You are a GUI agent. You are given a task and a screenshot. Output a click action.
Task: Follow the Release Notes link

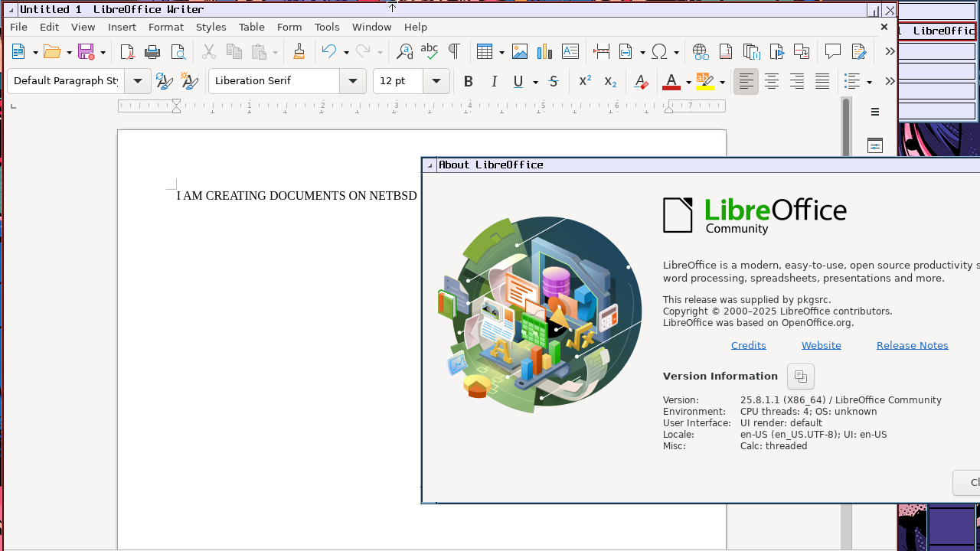[912, 345]
